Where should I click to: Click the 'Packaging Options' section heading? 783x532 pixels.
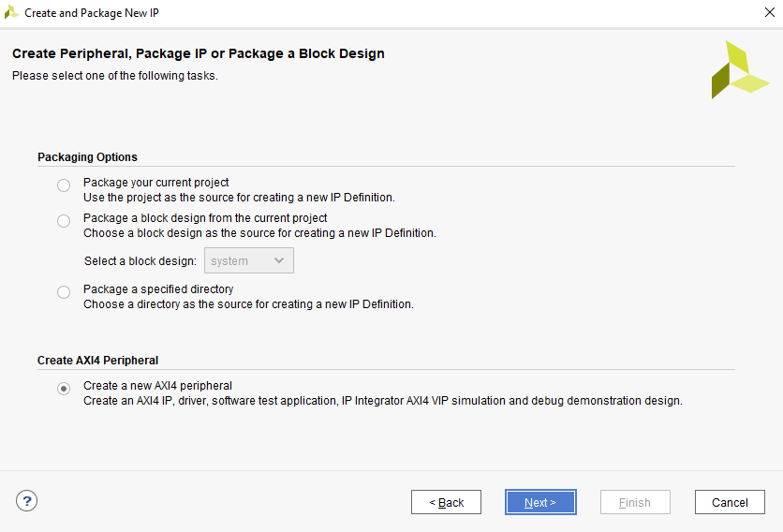pyautogui.click(x=87, y=156)
